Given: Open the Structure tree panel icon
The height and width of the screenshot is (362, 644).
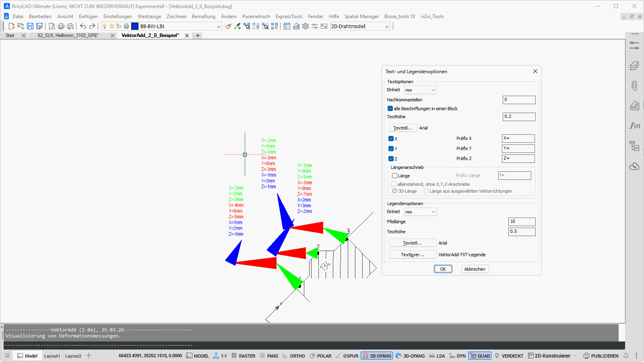Looking at the screenshot, I should pyautogui.click(x=634, y=146).
